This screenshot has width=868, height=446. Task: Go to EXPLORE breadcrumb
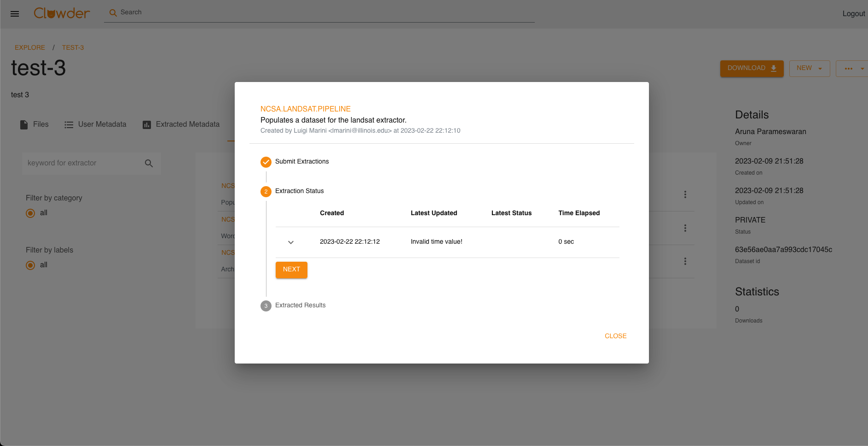30,47
